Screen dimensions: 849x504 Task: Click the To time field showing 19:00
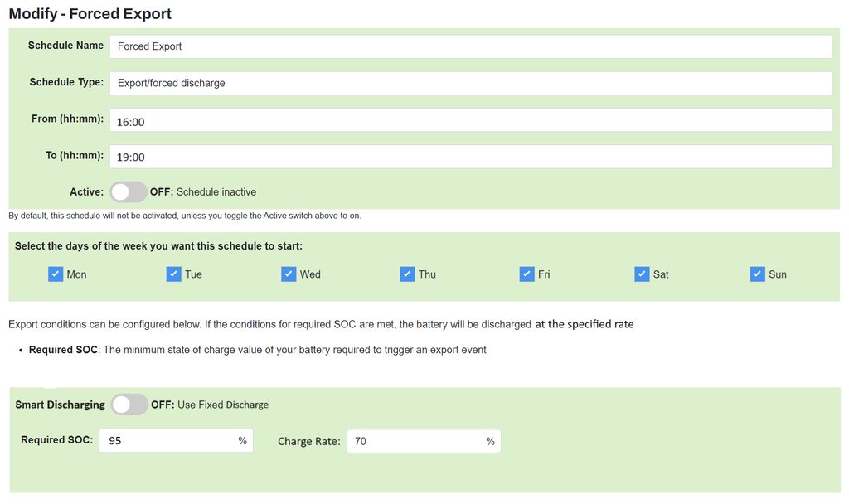(x=470, y=157)
